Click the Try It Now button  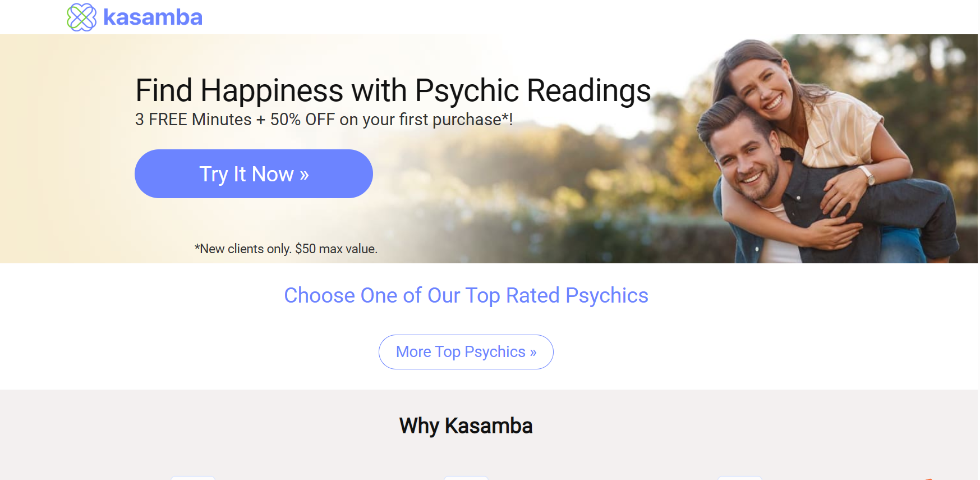[x=253, y=174]
